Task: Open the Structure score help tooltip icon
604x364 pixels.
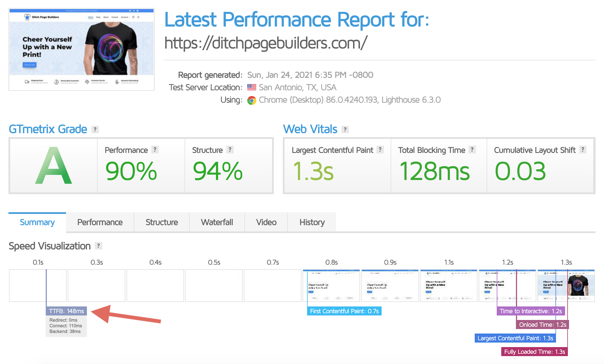Action: (230, 150)
